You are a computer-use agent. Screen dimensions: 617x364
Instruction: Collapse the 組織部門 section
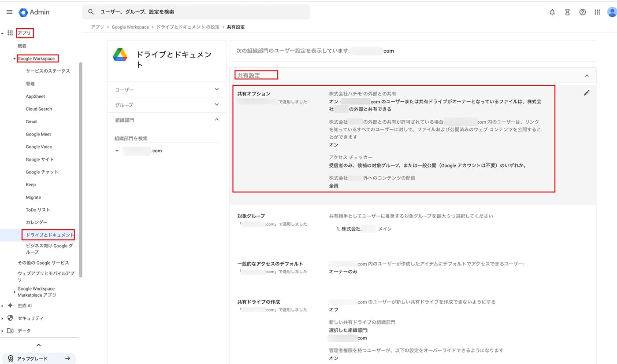[167, 120]
